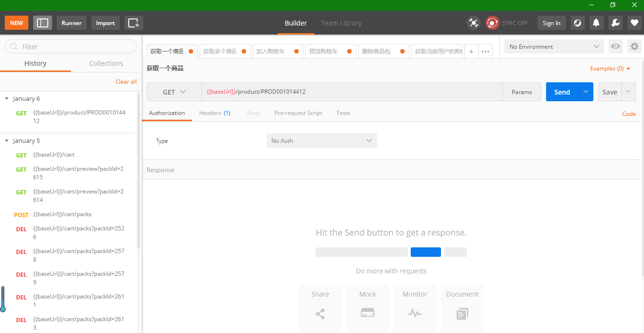644x333 pixels.
Task: Add a new request tab with plus
Action: click(x=471, y=52)
